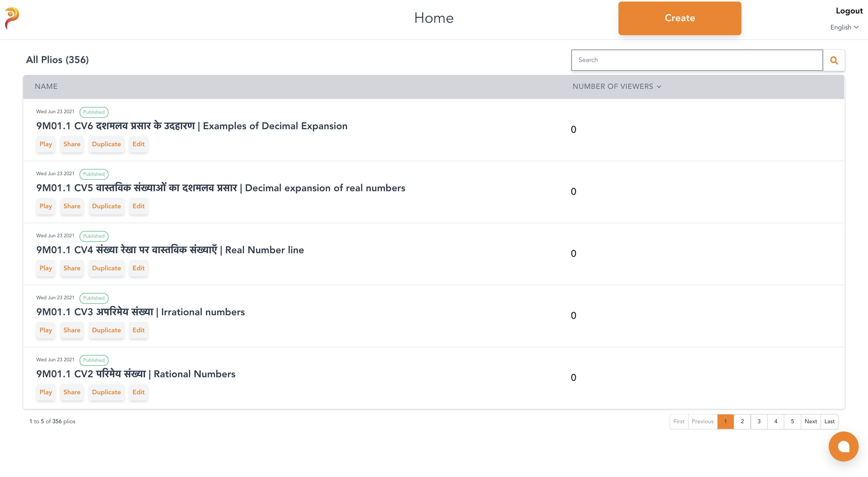Screen dimensions: 868x477
Task: Type in the Search input field
Action: tap(697, 60)
